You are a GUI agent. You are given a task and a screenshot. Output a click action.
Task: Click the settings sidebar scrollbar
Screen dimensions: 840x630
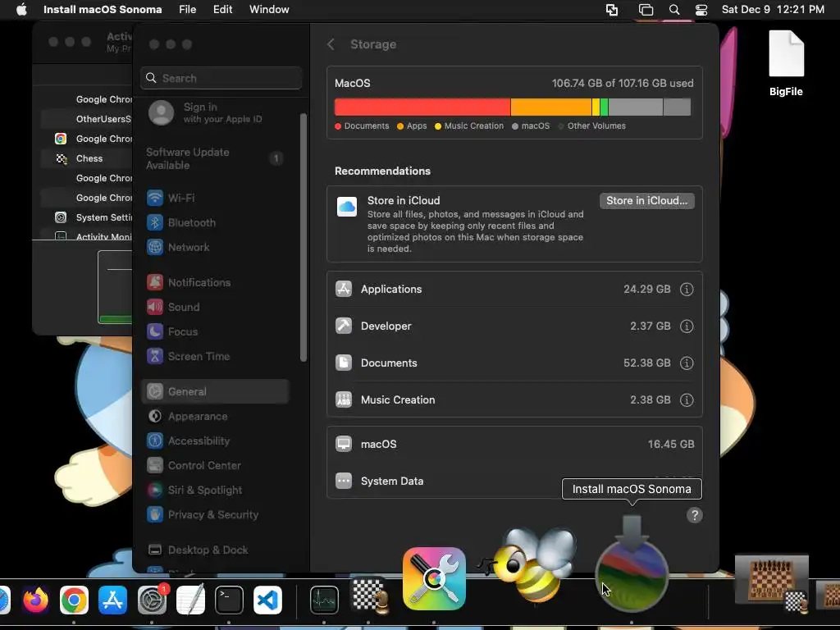tap(304, 237)
